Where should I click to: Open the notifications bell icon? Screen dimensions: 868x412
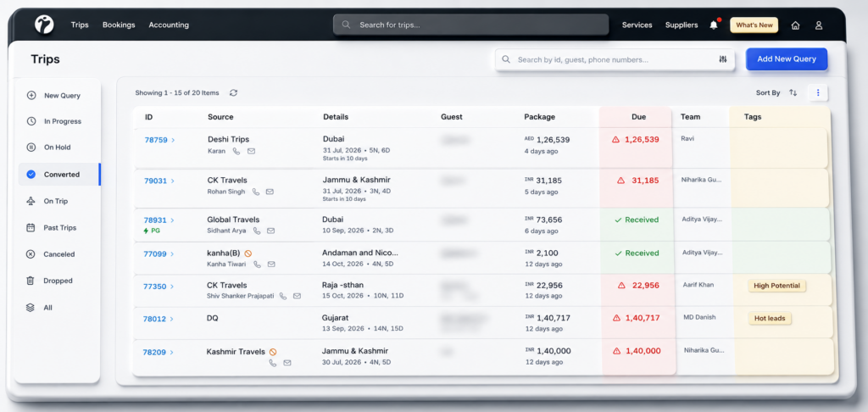click(x=714, y=25)
